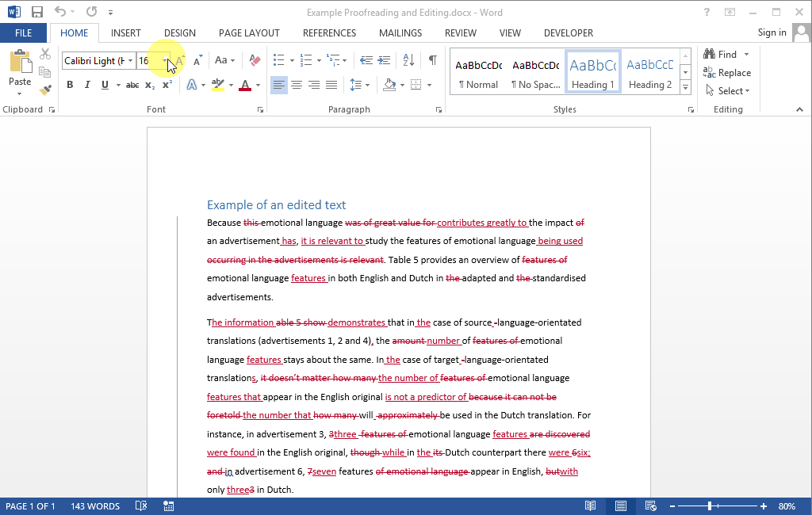Apply strikethrough formatting
Screen dimensions: 812x515
[132, 84]
